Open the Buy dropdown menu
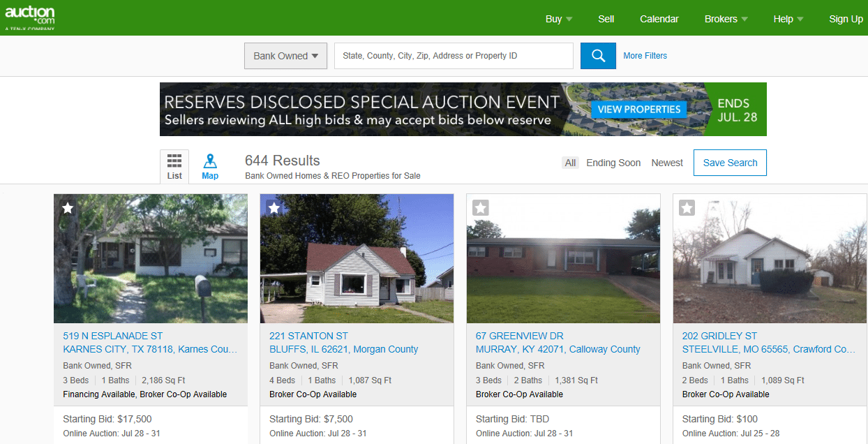This screenshot has height=444, width=868. point(559,19)
